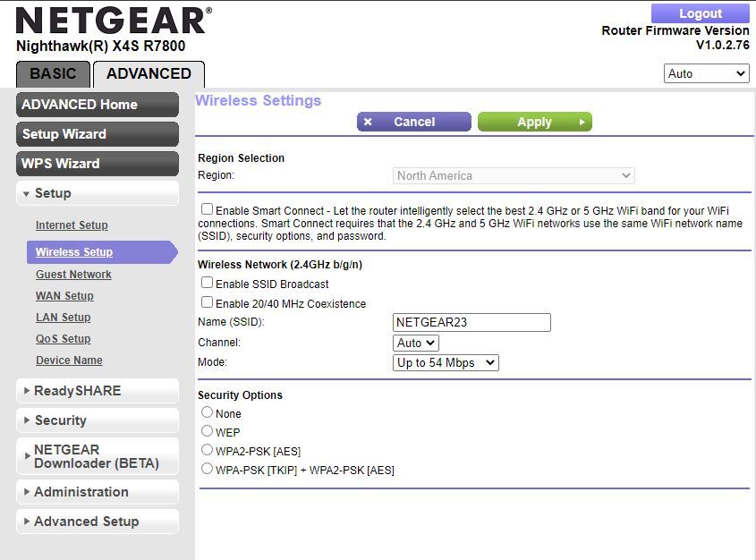Screen dimensions: 756x560
Task: Open the Wireless Setup page
Action: coord(72,252)
